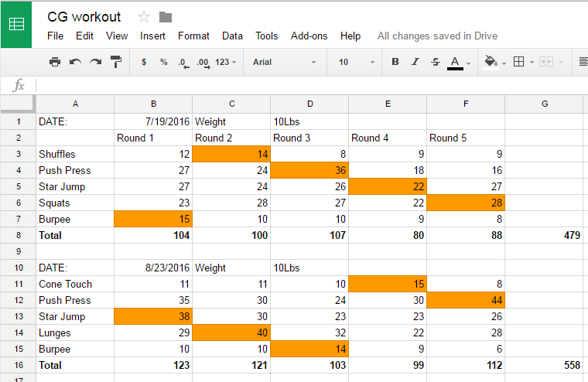Open horizontal align options
Viewport: 588px width, 382px height.
(583, 62)
